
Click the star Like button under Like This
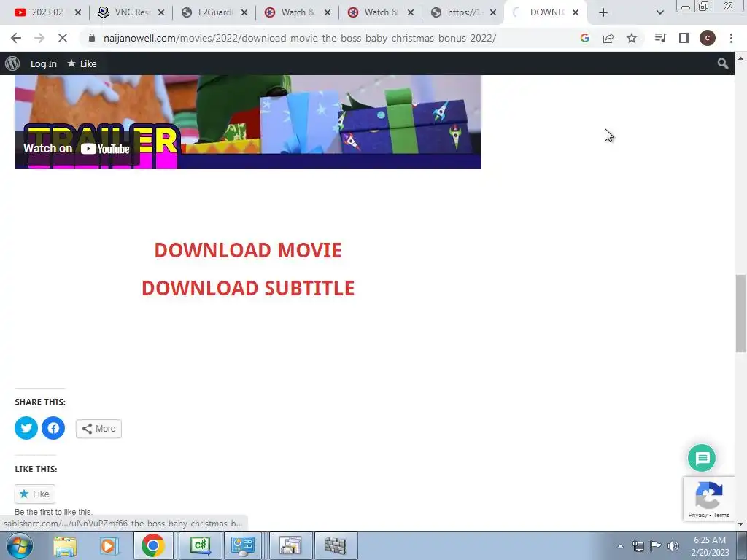tap(35, 494)
